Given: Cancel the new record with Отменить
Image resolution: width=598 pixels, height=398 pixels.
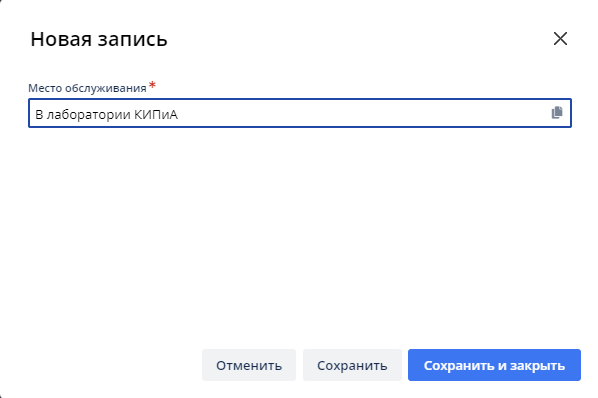Looking at the screenshot, I should tap(249, 365).
